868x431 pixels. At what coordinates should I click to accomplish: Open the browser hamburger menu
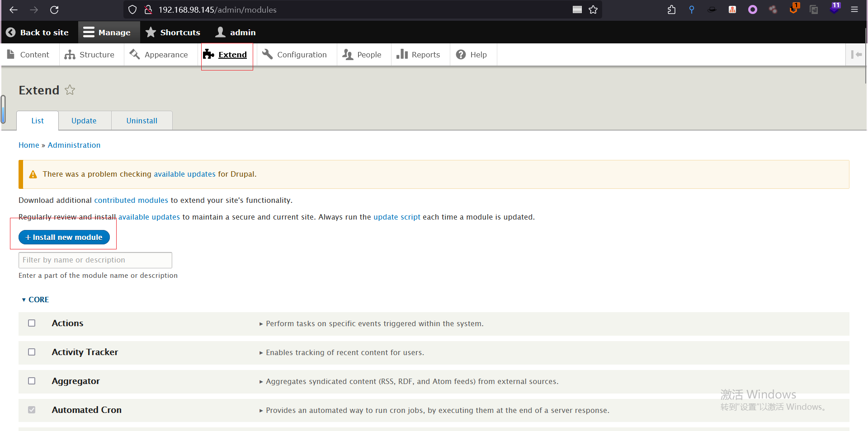[854, 9]
